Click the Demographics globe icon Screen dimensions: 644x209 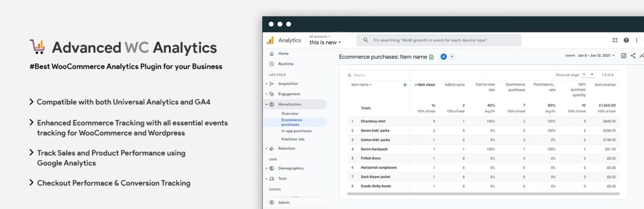click(272, 168)
